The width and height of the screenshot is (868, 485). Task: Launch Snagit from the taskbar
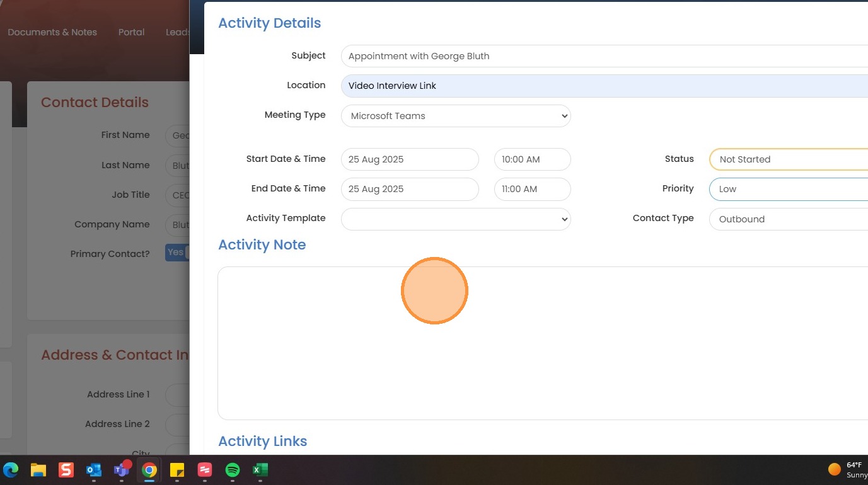(66, 470)
